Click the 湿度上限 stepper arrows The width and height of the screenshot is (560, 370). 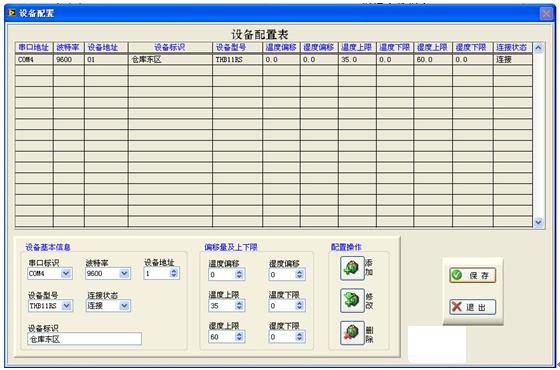click(x=239, y=336)
